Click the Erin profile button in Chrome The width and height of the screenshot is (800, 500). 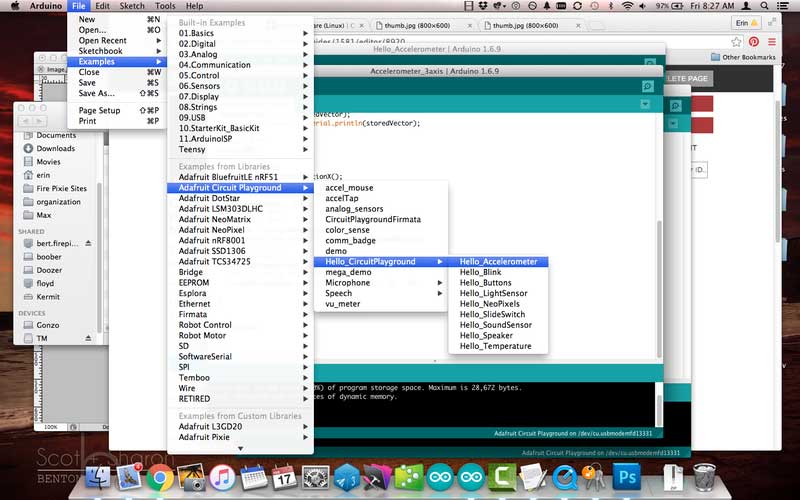point(741,21)
